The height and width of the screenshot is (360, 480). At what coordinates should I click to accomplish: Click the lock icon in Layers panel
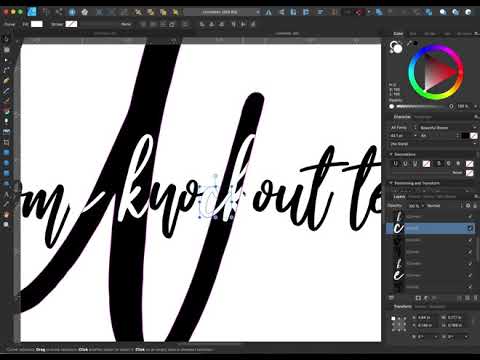coord(475,206)
